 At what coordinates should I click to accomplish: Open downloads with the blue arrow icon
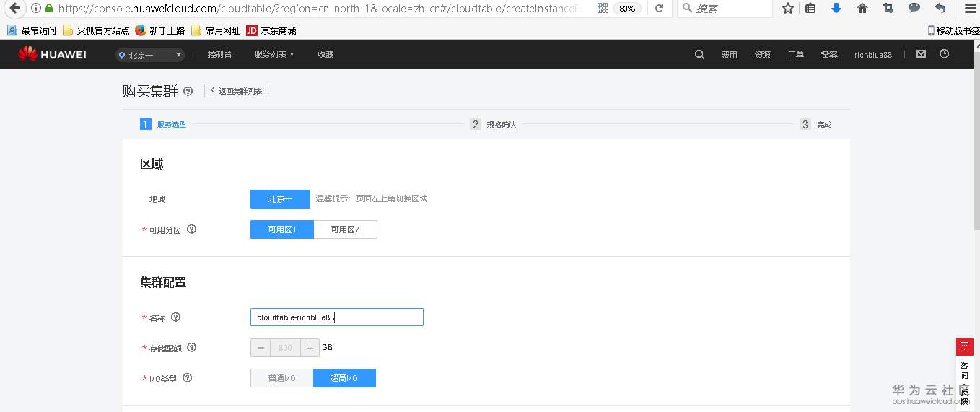coord(836,9)
